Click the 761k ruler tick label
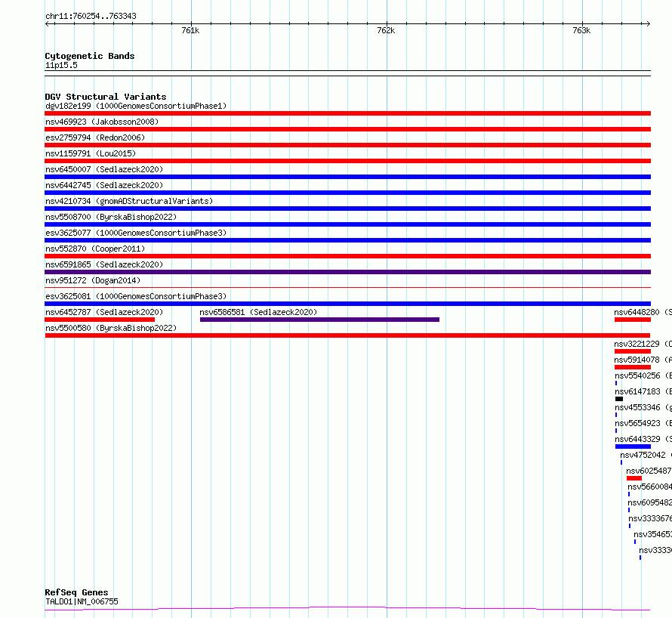This screenshot has height=618, width=672. [190, 30]
